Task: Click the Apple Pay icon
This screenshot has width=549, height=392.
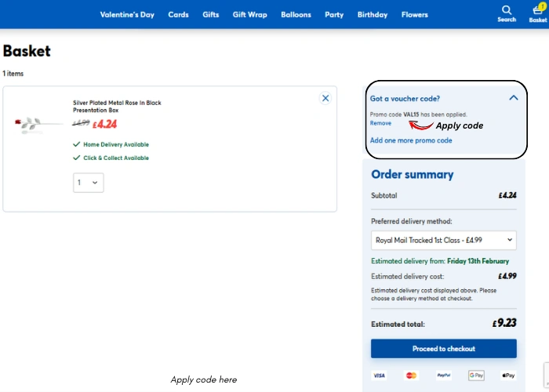Action: pos(508,376)
